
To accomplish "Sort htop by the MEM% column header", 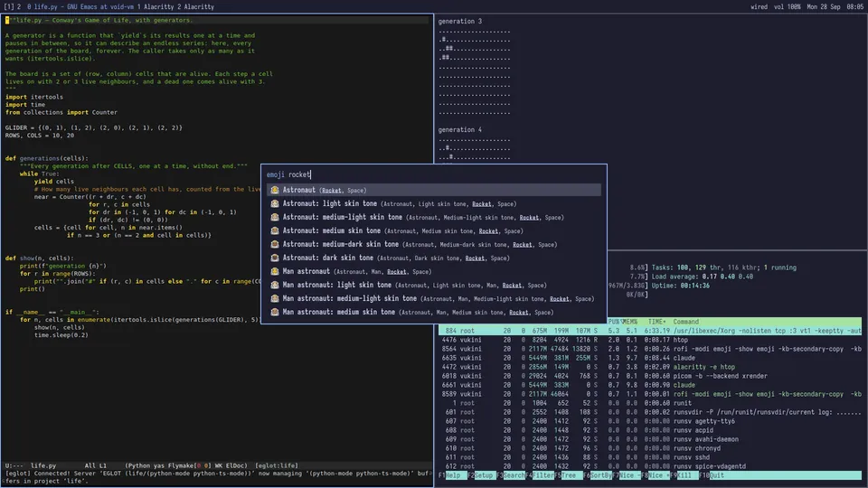I will pos(631,322).
